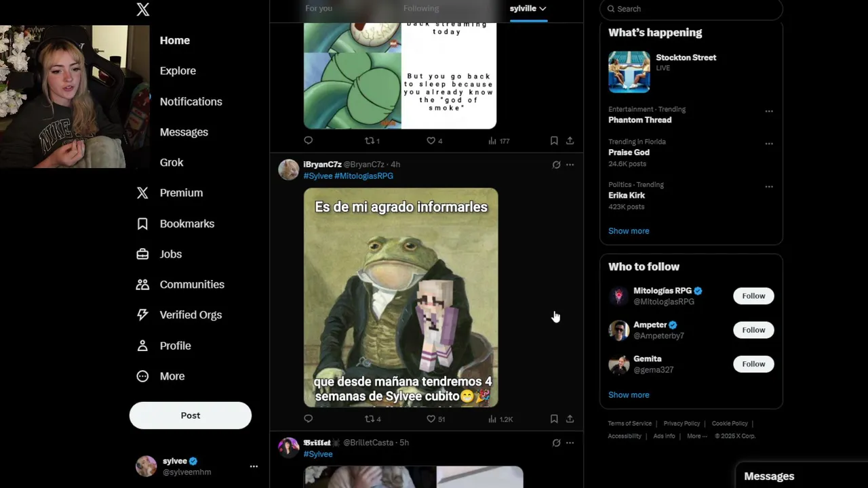Follow Gemita
The width and height of the screenshot is (868, 488).
753,364
